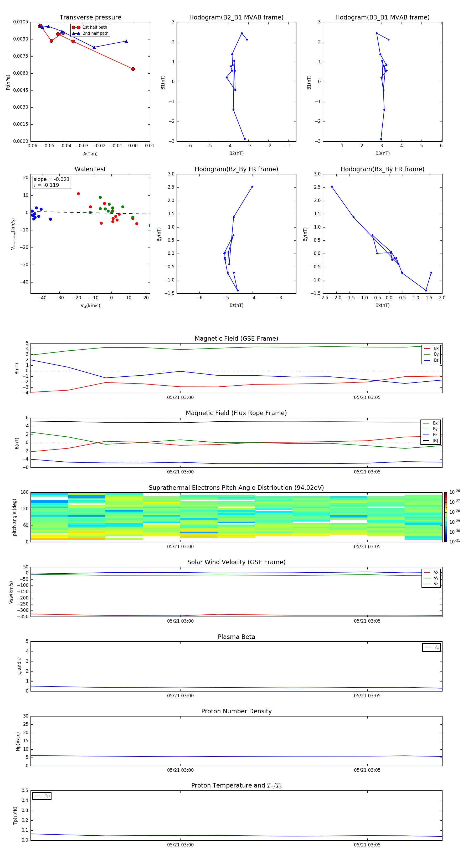Click the "Pt(nPa)" y-axis label
The image size is (473, 868).
coord(8,82)
